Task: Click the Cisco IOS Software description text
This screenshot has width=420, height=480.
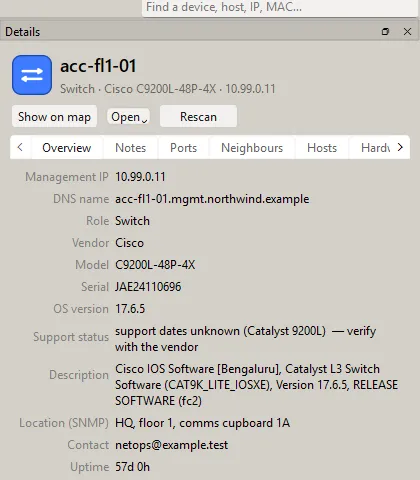Action: tap(256, 385)
